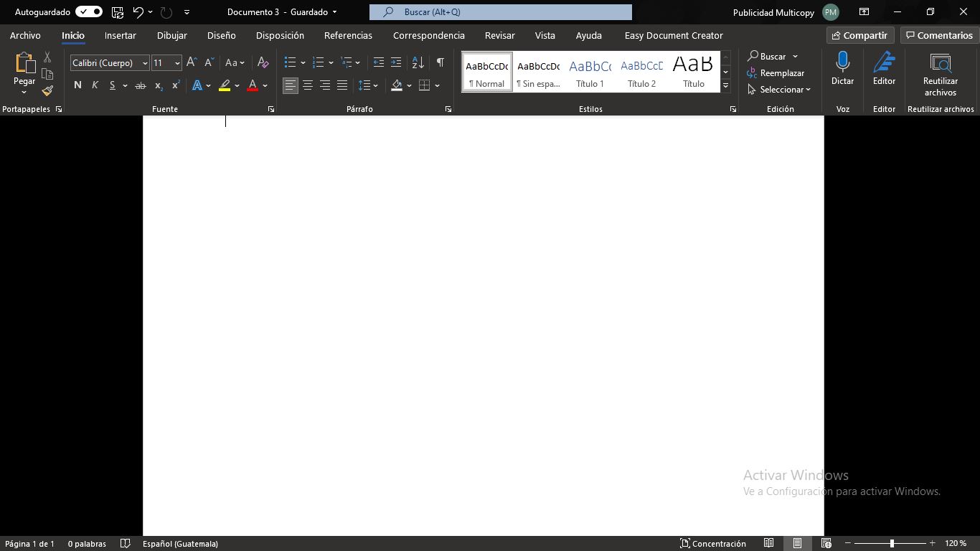Switch to Easy Document Creator tab
980x551 pixels.
(674, 35)
